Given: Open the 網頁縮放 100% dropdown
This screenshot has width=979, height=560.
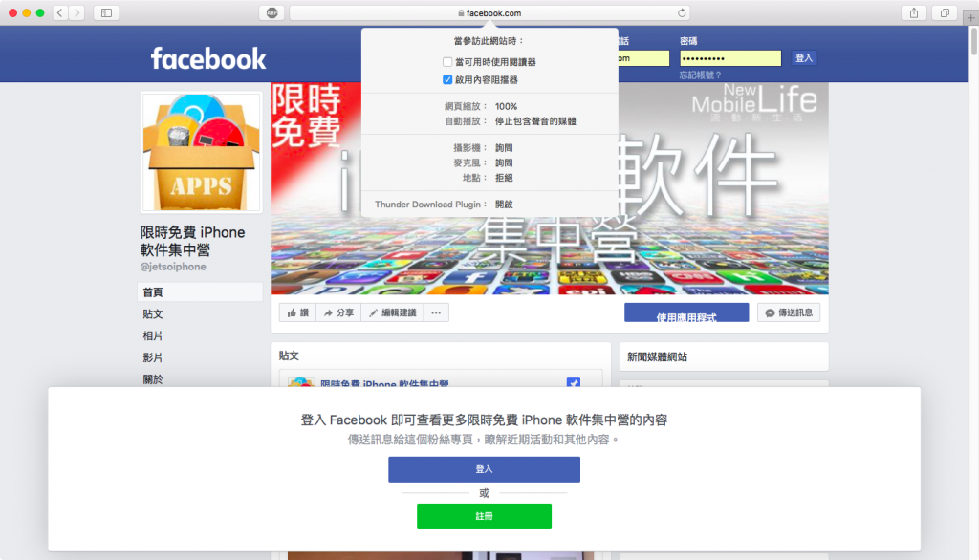Looking at the screenshot, I should click(x=507, y=106).
